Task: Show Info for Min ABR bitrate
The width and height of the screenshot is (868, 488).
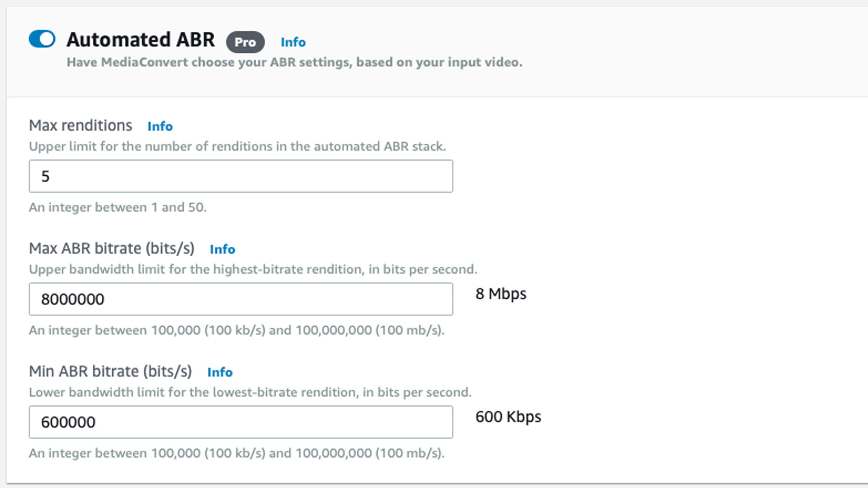Action: [x=220, y=372]
